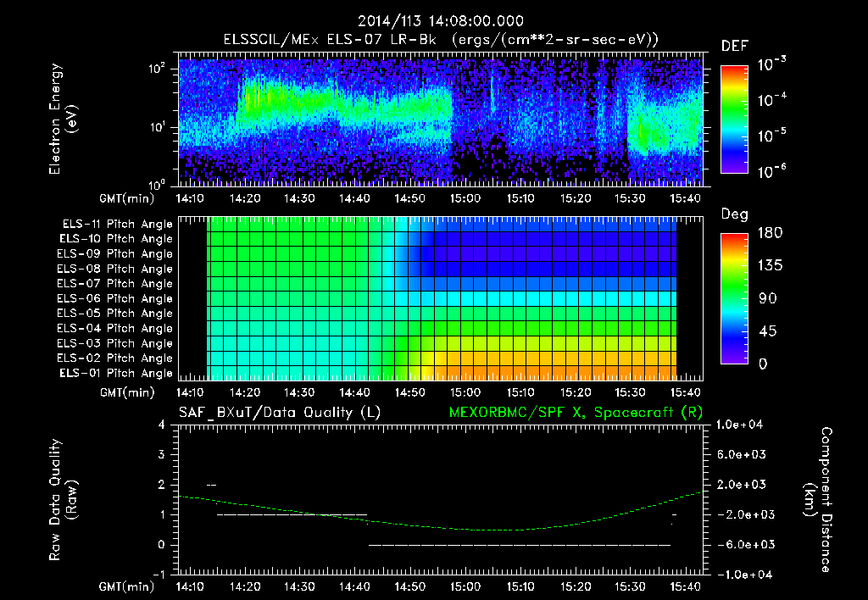The image size is (868, 600).
Task: Click the 90 label on Deg scale
Action: coord(768,298)
